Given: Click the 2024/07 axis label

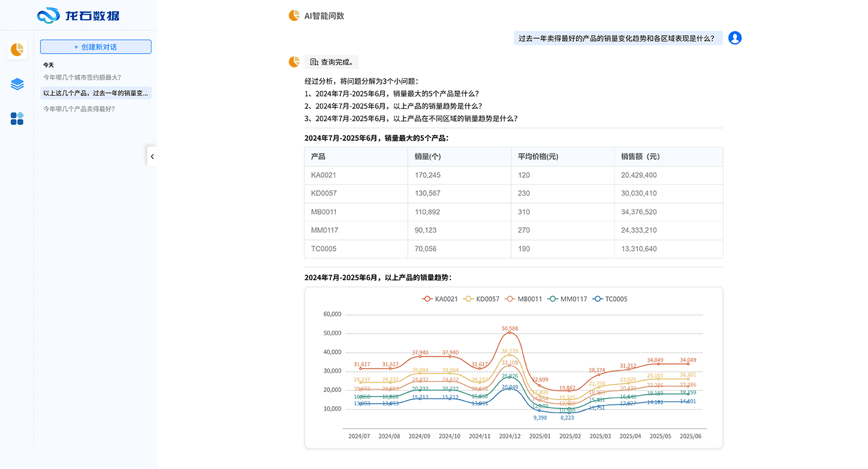Looking at the screenshot, I should pyautogui.click(x=359, y=436).
